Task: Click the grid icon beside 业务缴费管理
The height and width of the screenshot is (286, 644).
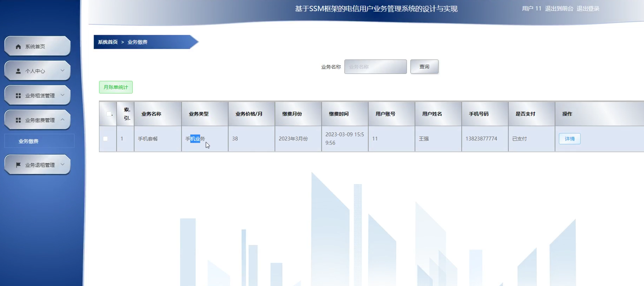Action: (x=18, y=120)
